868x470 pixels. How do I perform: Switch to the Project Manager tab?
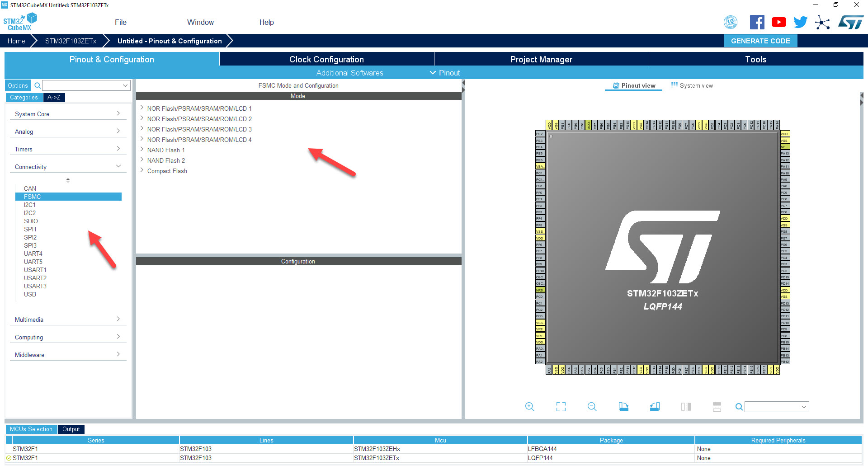pos(541,59)
